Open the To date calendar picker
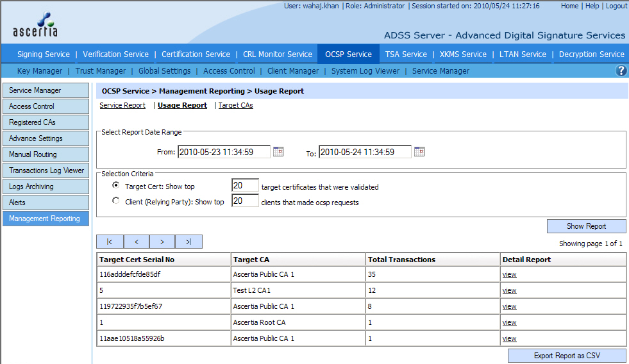The image size is (629, 364). [x=419, y=152]
